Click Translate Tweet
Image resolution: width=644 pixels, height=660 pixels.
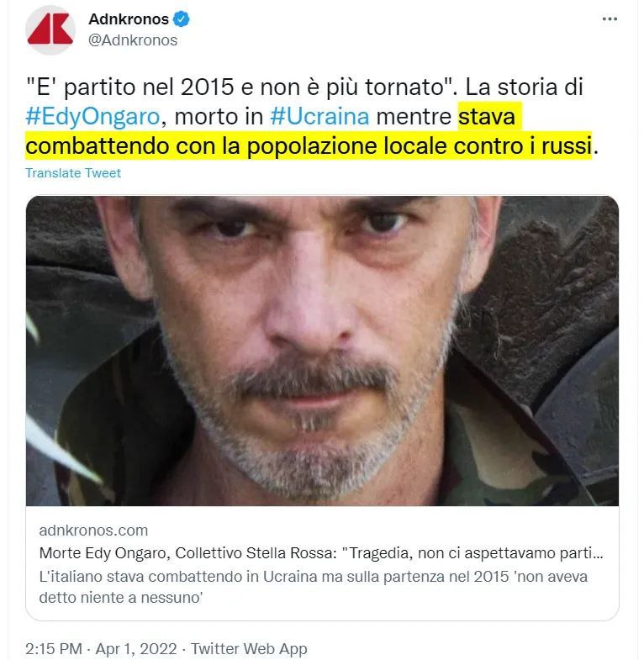pyautogui.click(x=73, y=173)
